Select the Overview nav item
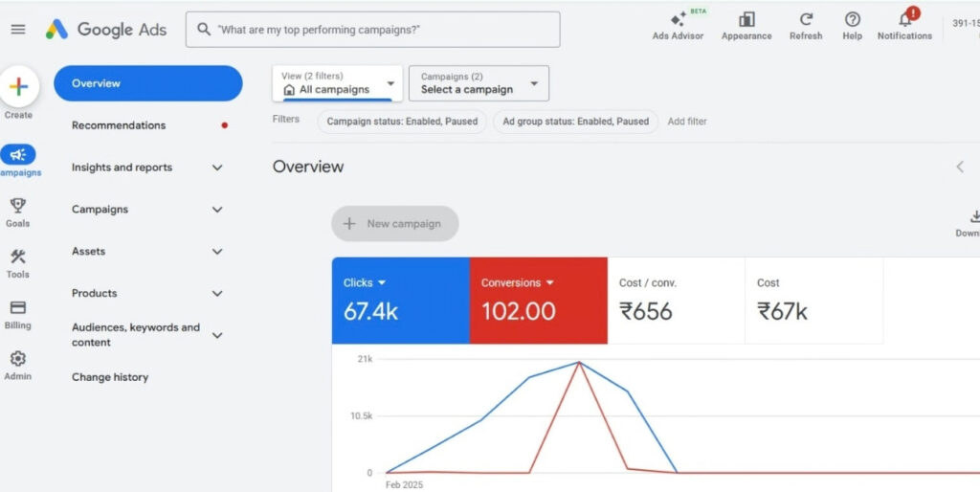The image size is (980, 492). (x=148, y=83)
